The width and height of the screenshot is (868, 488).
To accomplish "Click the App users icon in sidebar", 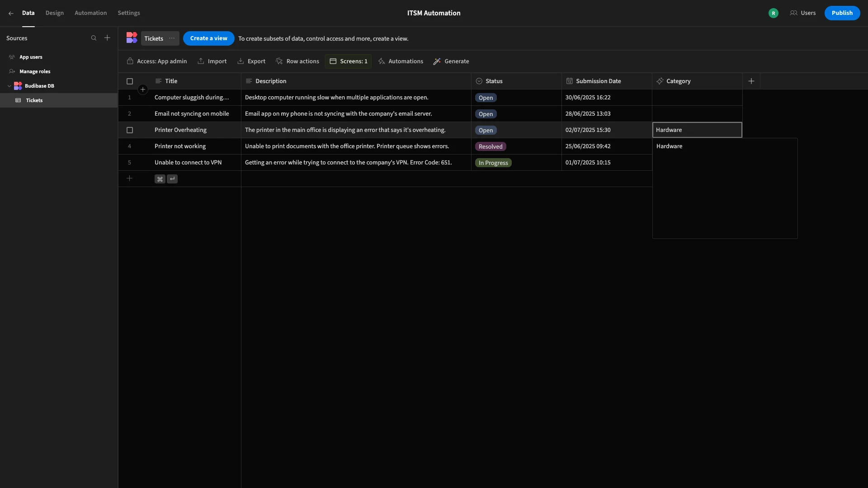I will point(12,57).
